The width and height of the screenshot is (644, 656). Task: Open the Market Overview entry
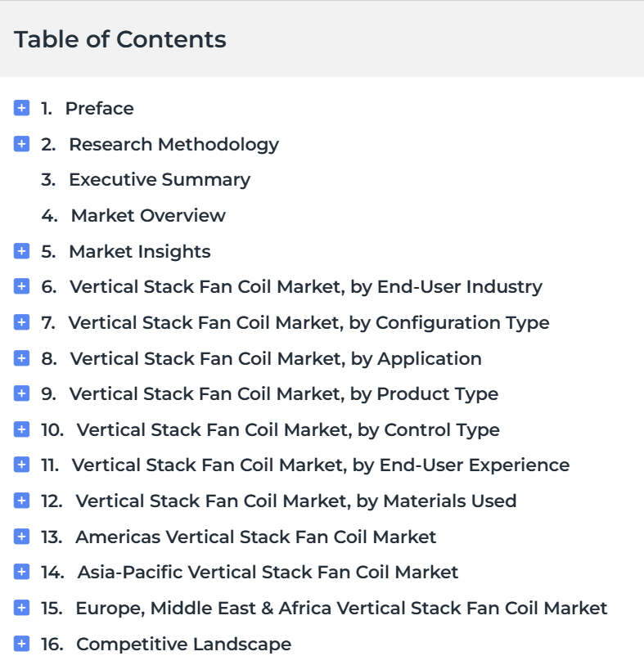click(x=147, y=216)
